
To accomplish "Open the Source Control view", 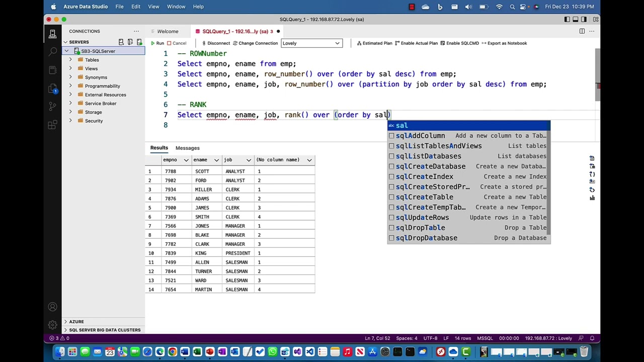I will point(52,106).
